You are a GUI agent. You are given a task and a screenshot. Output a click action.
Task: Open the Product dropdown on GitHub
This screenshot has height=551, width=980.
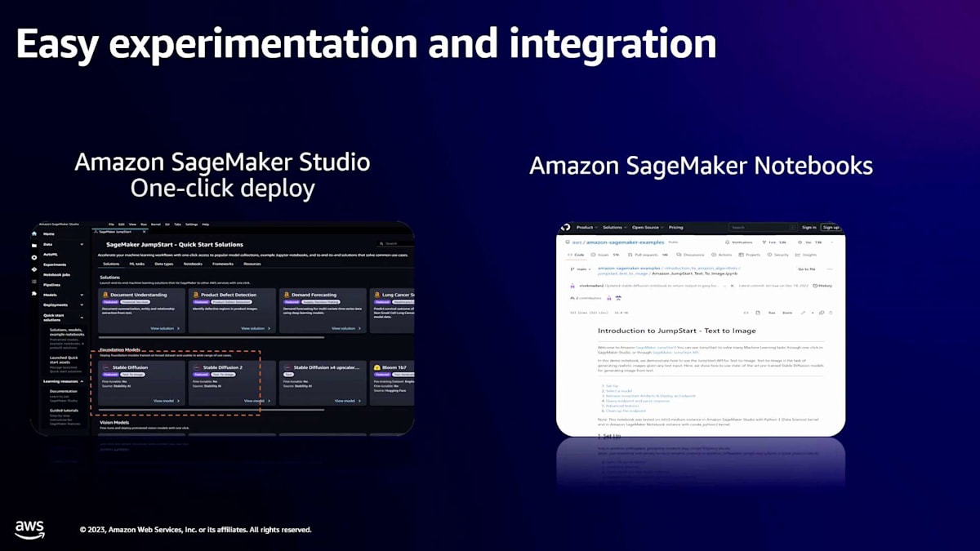pos(587,227)
